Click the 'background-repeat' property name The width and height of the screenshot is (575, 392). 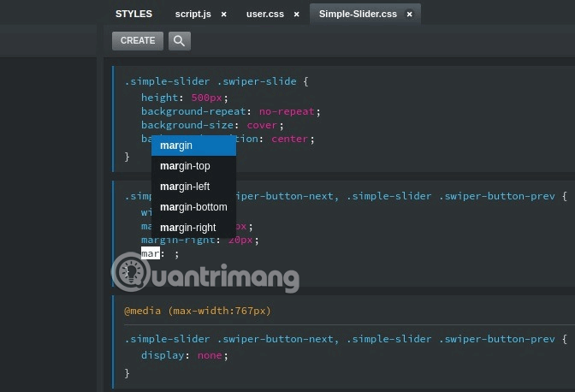click(x=193, y=111)
